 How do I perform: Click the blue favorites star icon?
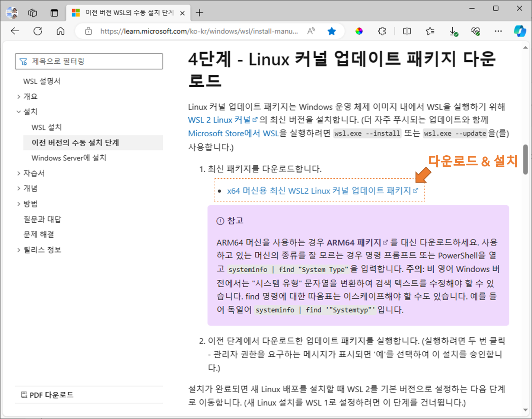[331, 31]
